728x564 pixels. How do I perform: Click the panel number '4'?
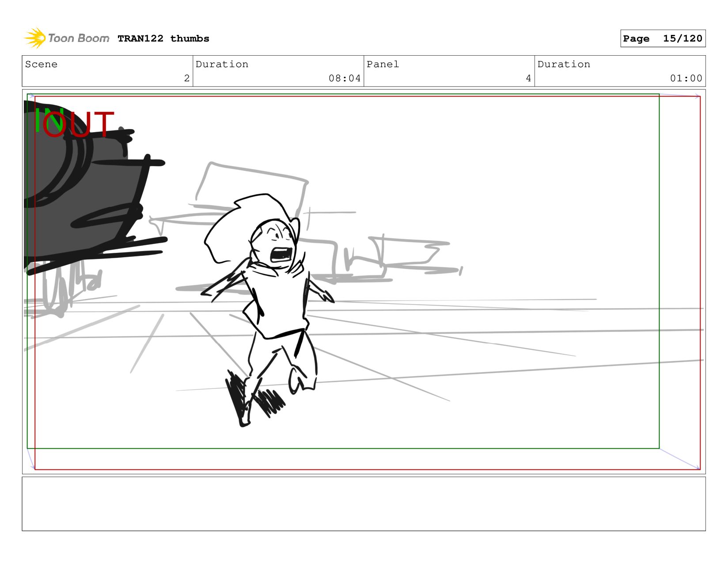[x=528, y=78]
